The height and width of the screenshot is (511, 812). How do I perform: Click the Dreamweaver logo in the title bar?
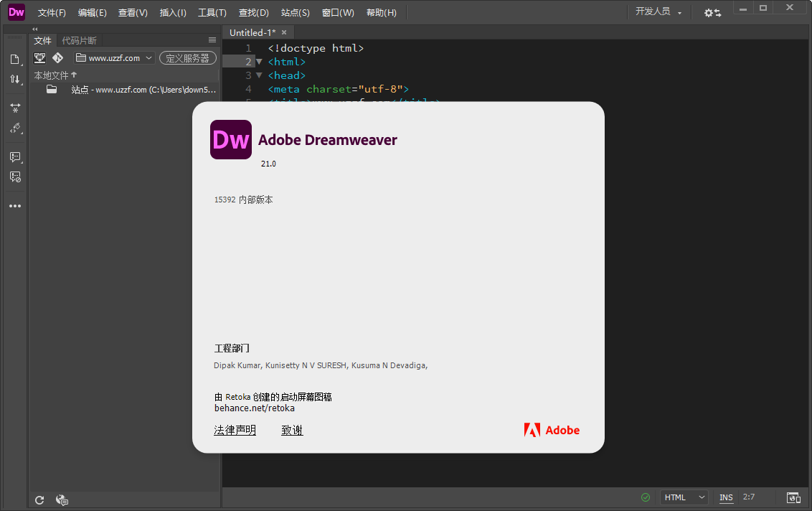coord(16,12)
